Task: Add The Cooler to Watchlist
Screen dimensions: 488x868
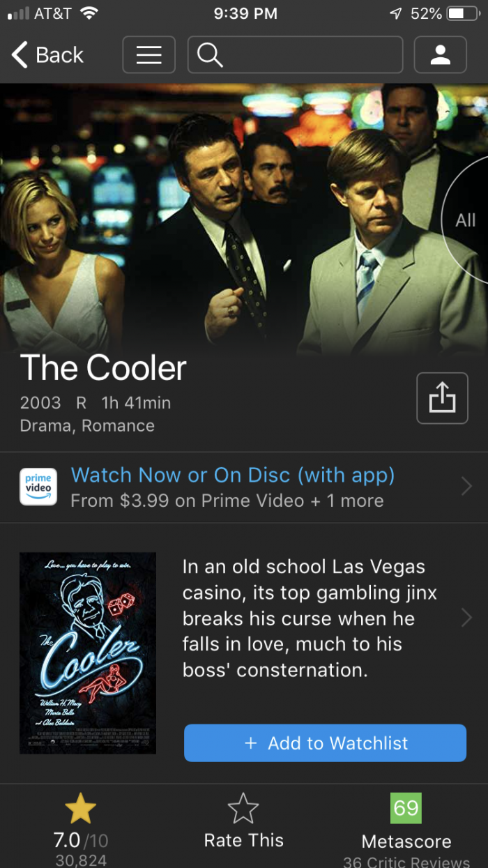Action: (x=325, y=743)
